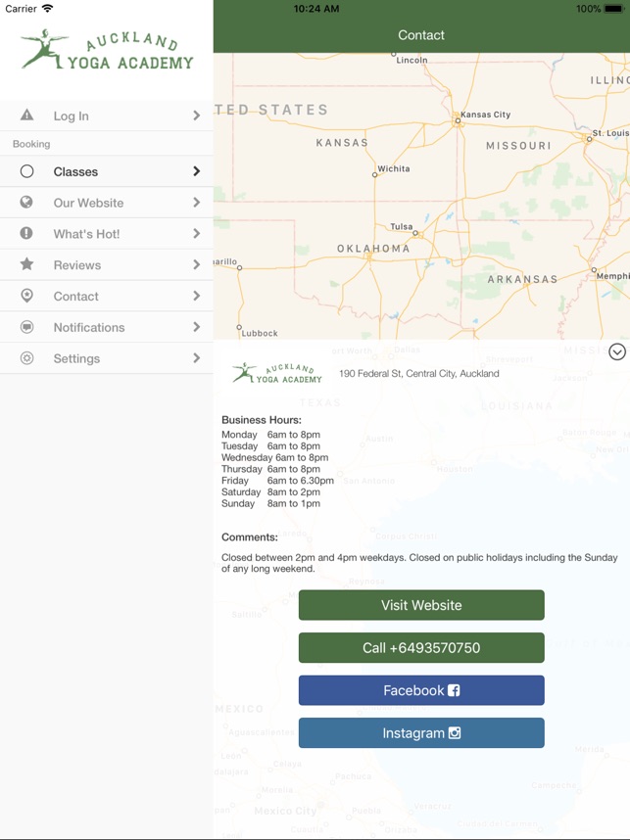
Task: Click the Sunday 8am to 1pm row
Action: [270, 503]
